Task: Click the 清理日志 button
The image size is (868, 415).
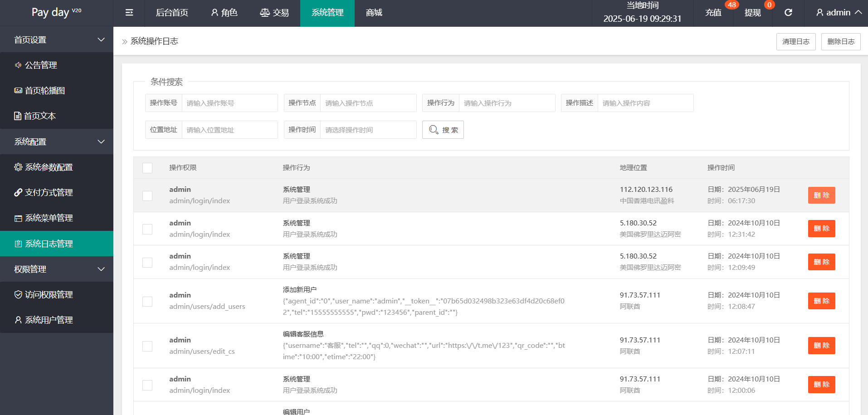Action: pos(796,42)
